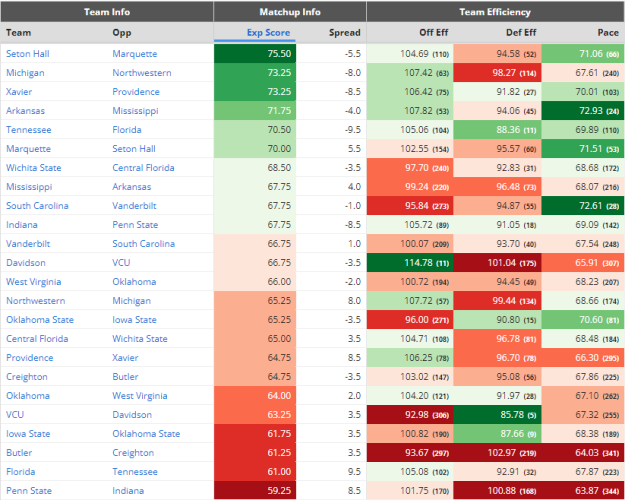Select the 71.75 Exp Score cell

[x=255, y=110]
